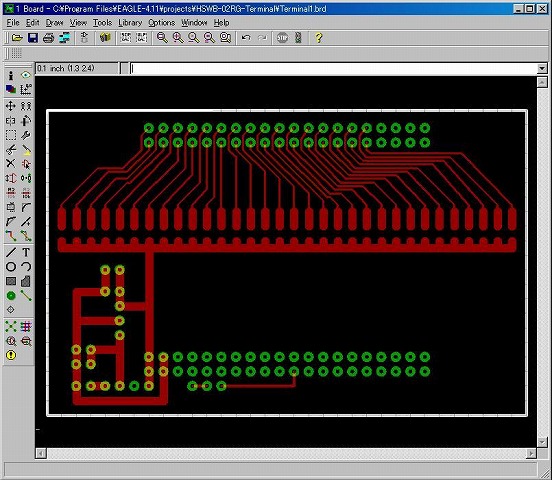Toggle the Show eye tool
The image size is (552, 480).
[26, 75]
